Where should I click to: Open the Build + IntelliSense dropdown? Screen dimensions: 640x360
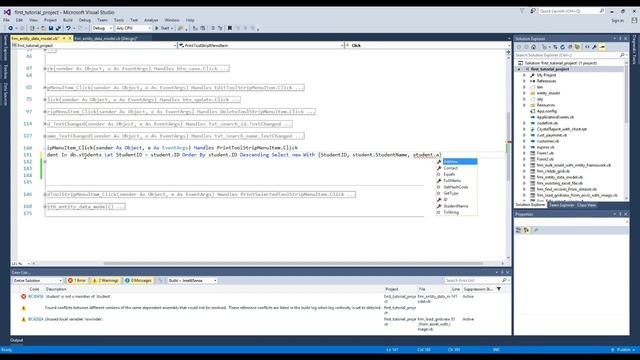192,280
